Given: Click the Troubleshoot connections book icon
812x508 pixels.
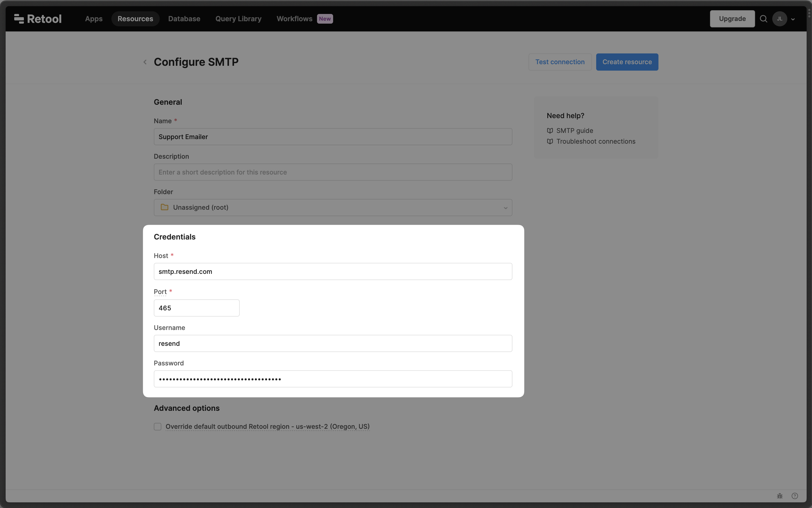Looking at the screenshot, I should coord(550,141).
